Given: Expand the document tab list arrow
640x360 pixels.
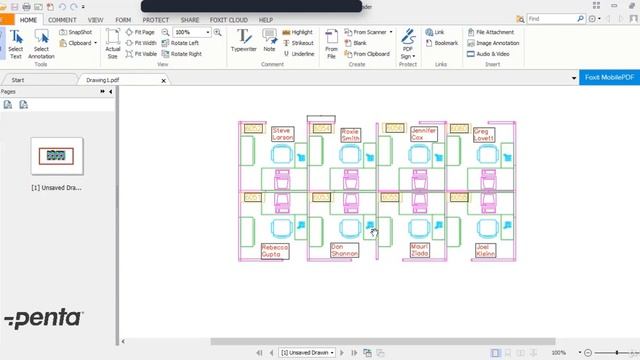Looking at the screenshot, I should click(574, 78).
